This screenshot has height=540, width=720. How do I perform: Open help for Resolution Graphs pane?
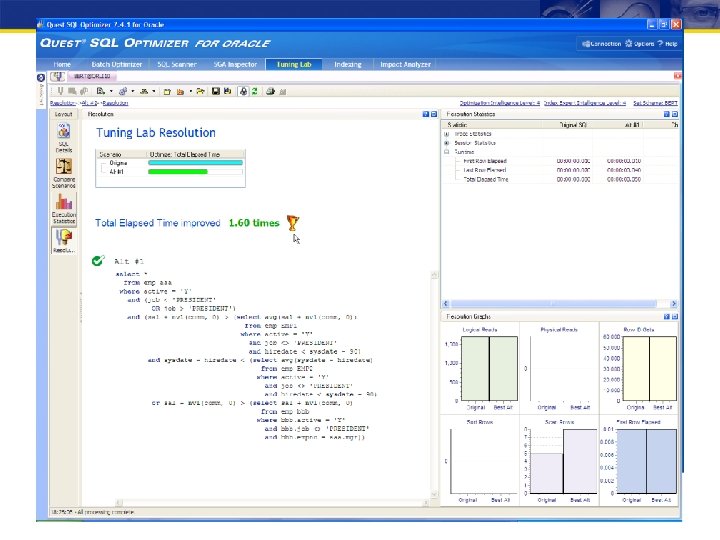[666, 316]
